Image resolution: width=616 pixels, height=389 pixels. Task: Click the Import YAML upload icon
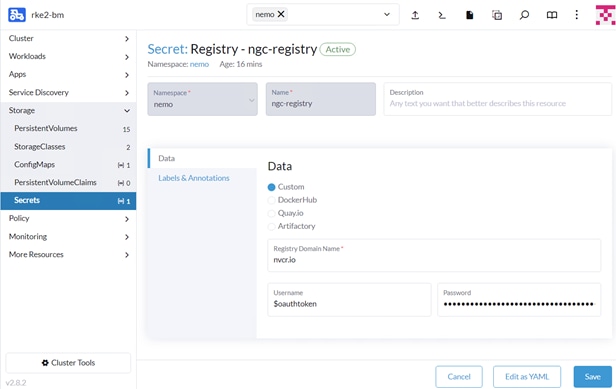point(415,15)
